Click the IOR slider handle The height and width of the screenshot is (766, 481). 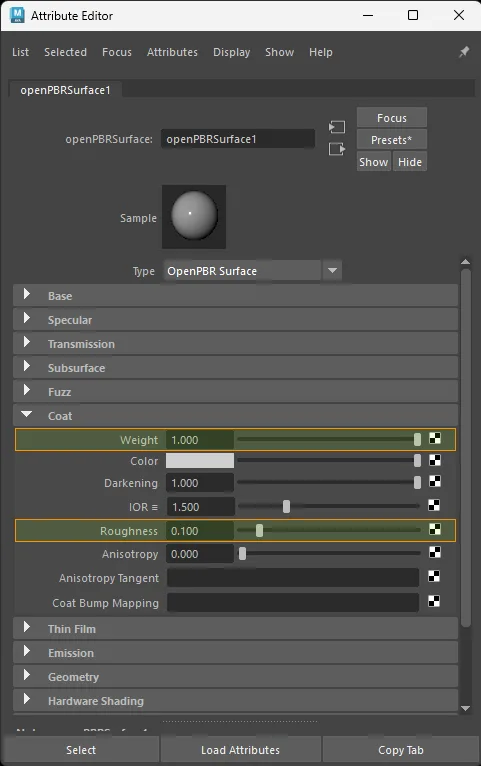tap(286, 506)
